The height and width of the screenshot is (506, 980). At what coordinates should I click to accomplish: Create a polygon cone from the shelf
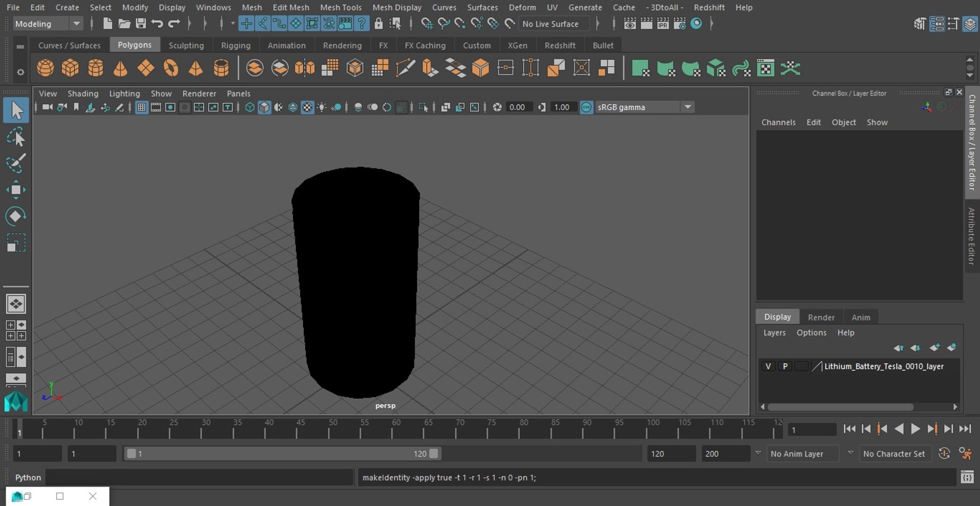click(120, 68)
